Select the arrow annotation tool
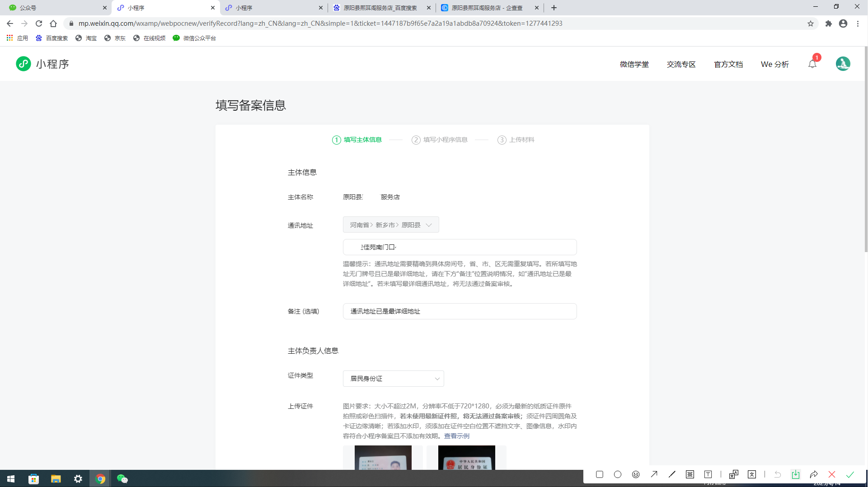Image resolution: width=868 pixels, height=487 pixels. [654, 474]
